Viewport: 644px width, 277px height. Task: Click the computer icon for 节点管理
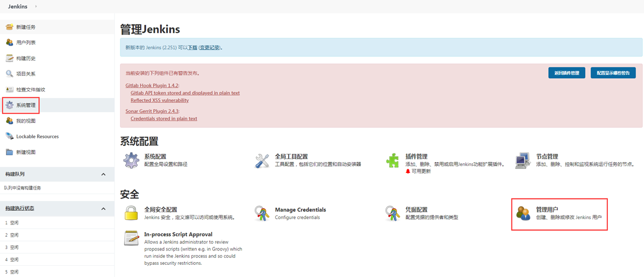point(523,160)
